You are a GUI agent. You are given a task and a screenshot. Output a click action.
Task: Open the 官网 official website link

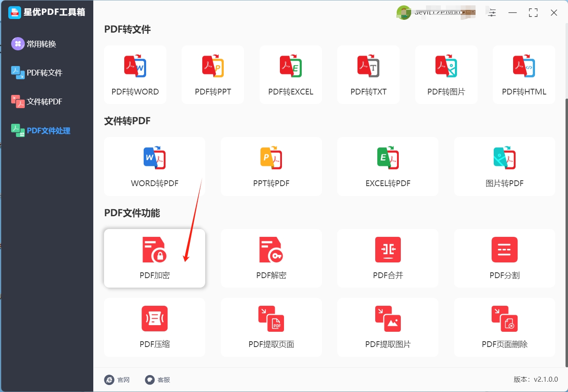tap(117, 380)
